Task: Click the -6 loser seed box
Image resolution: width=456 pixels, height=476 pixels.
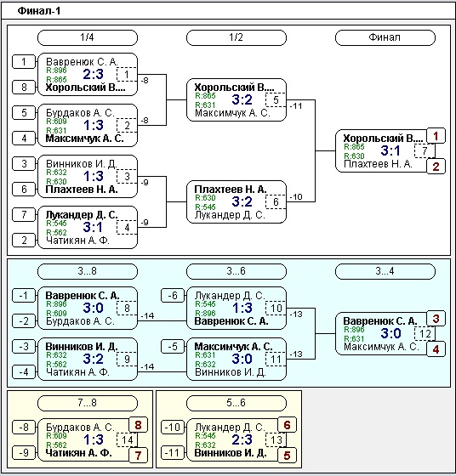Action: tap(173, 296)
